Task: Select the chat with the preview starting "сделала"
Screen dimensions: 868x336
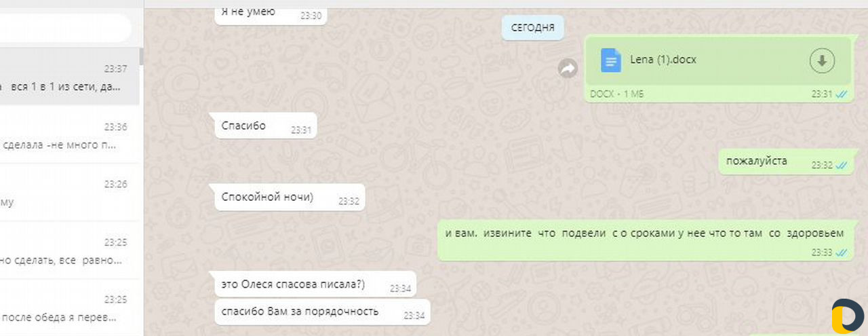Action: coord(70,134)
